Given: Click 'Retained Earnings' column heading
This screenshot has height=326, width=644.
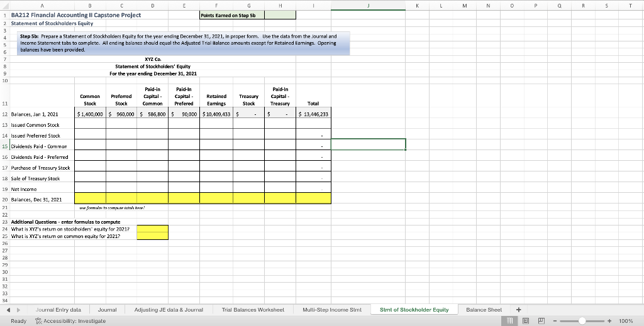Looking at the screenshot, I should (216, 100).
